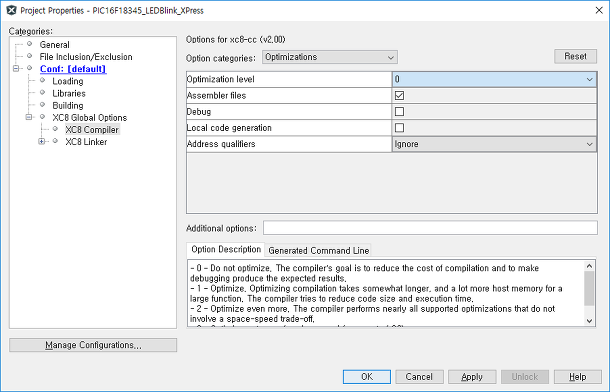Select File Inclusion/Exclusion category

tap(86, 57)
